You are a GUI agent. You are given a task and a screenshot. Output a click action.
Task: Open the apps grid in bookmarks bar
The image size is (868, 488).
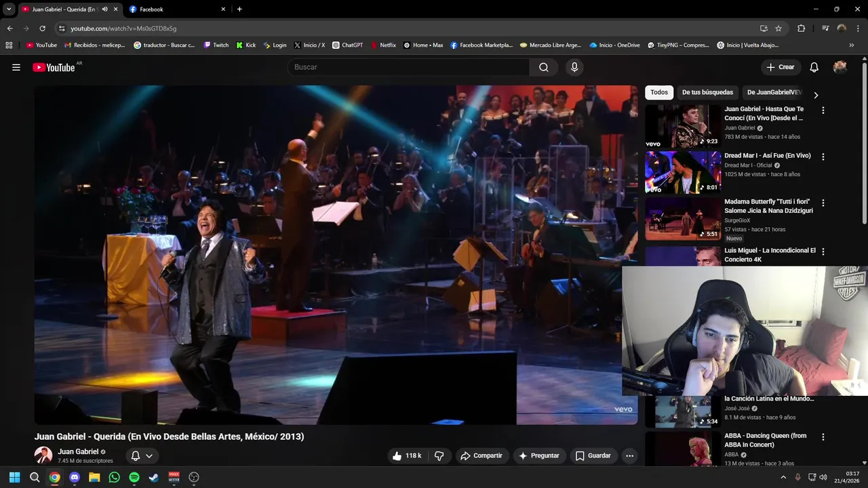(x=9, y=45)
